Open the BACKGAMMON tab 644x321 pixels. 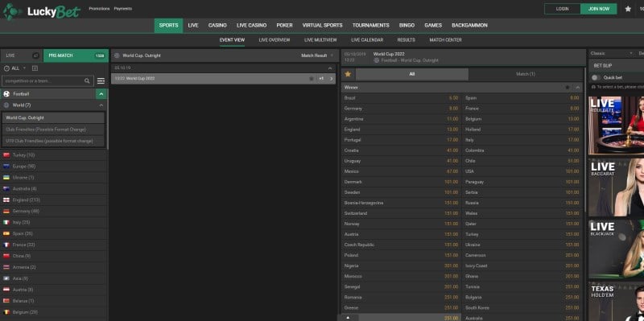[x=469, y=26]
